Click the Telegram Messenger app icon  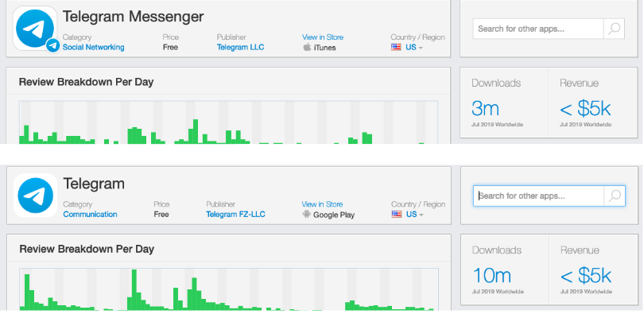click(35, 29)
